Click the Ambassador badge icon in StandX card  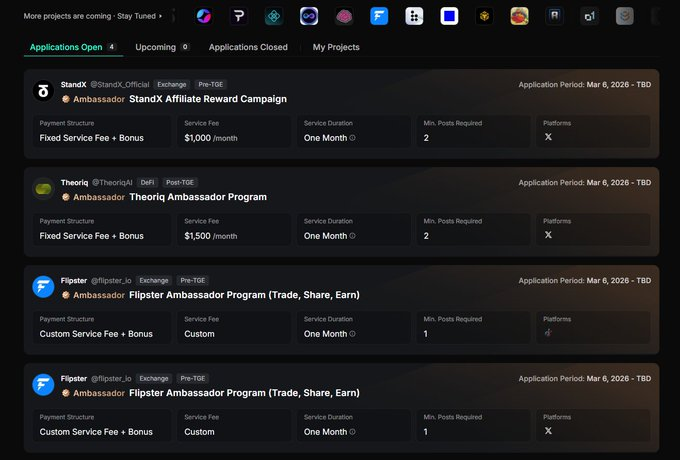tap(66, 99)
